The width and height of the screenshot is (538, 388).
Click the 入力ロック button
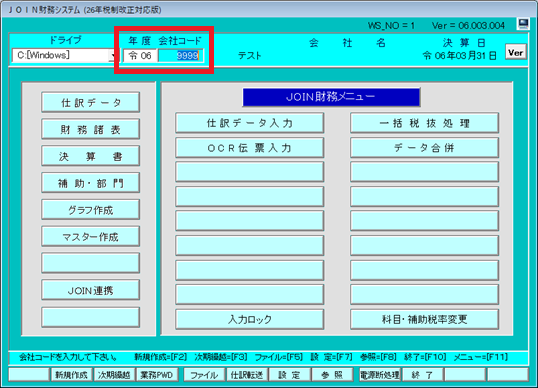pos(250,319)
